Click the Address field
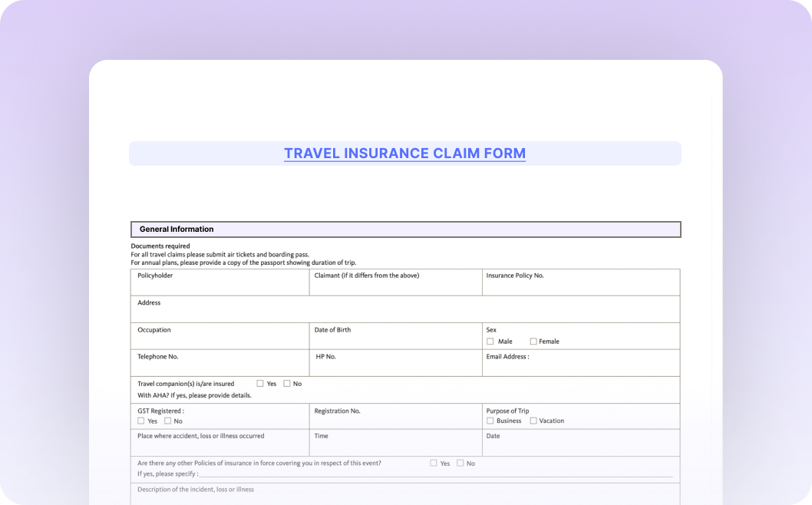This screenshot has width=812, height=505. point(405,312)
